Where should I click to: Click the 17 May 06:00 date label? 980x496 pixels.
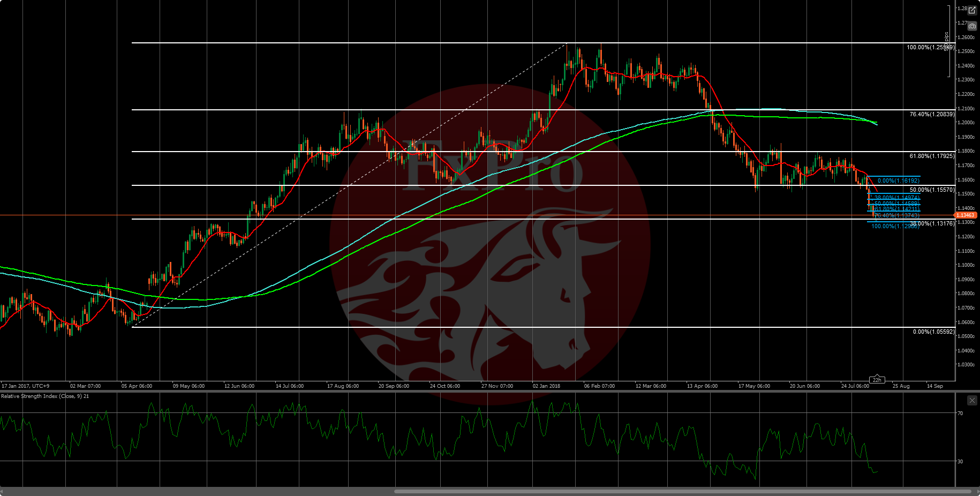[x=754, y=386]
